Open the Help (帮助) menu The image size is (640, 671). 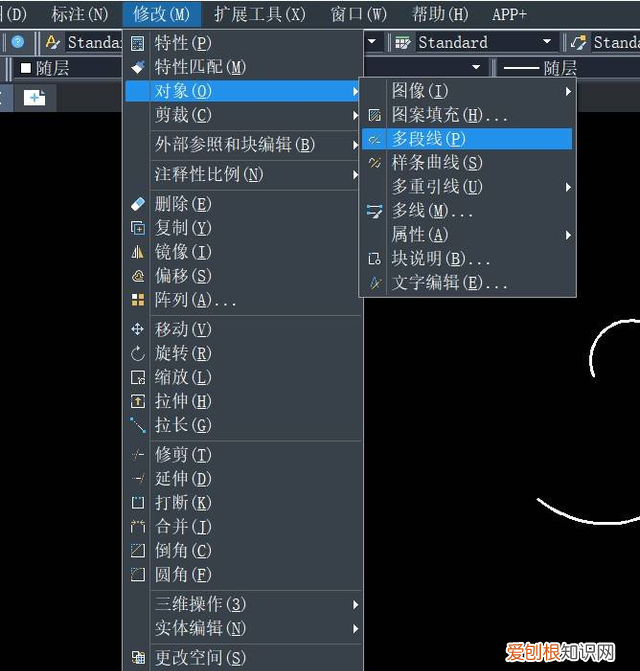[x=440, y=14]
